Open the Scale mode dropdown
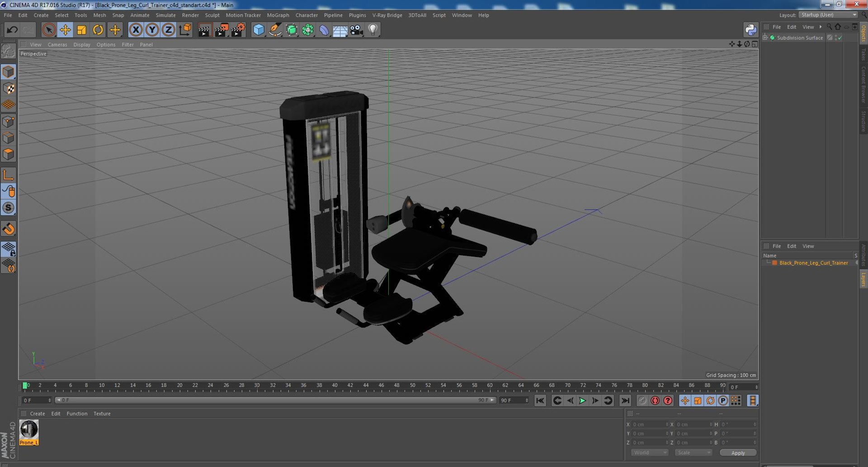868x467 pixels. point(693,453)
